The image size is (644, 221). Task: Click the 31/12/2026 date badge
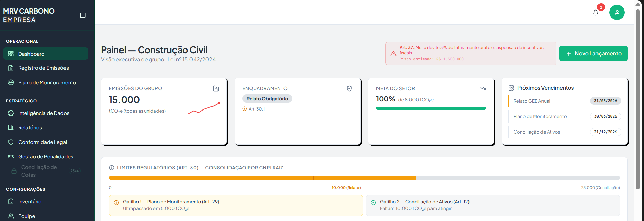pos(606,132)
